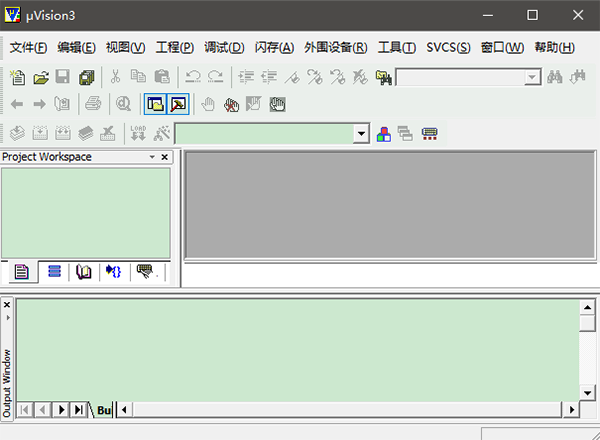Create a new file with New icon

coord(17,77)
